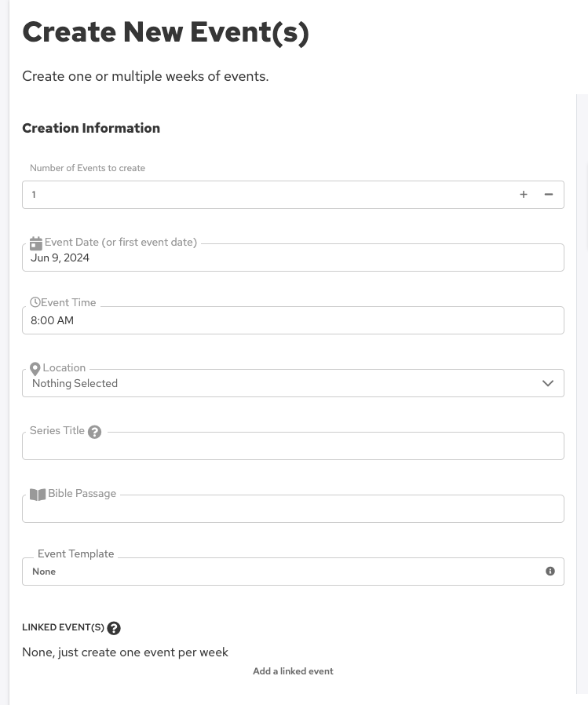588x705 pixels.
Task: Click the 'None, just create one event per week' text
Action: coord(126,652)
